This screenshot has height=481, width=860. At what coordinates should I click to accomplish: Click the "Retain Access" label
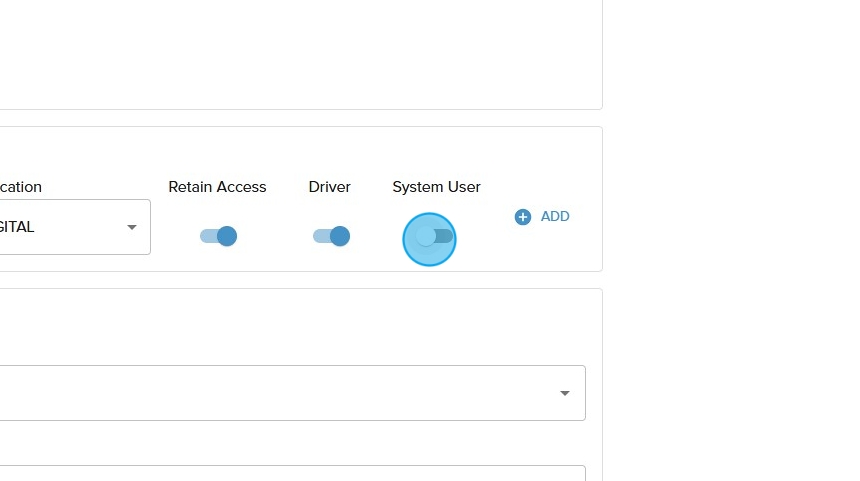217,187
